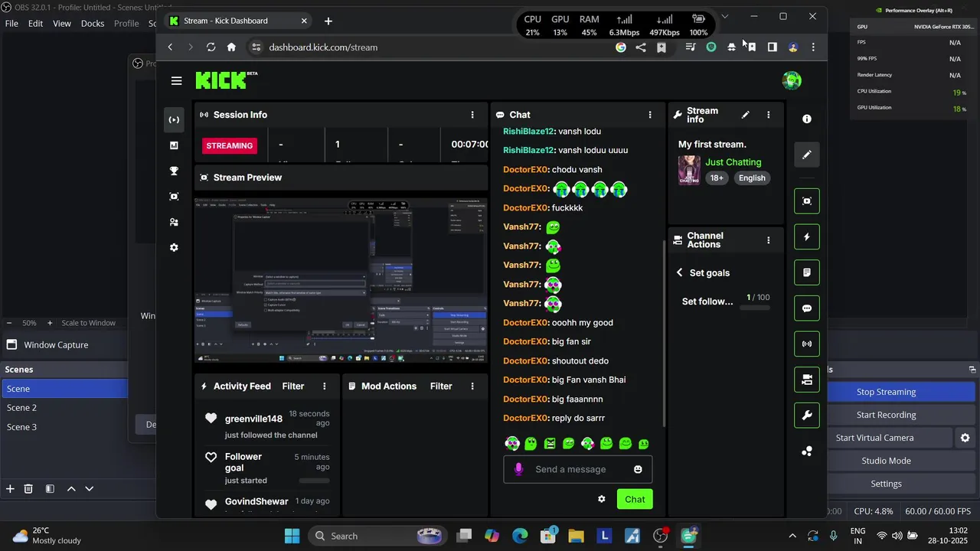
Task: Toggle Session Info broadcast widget in right toolbar
Action: (x=807, y=344)
